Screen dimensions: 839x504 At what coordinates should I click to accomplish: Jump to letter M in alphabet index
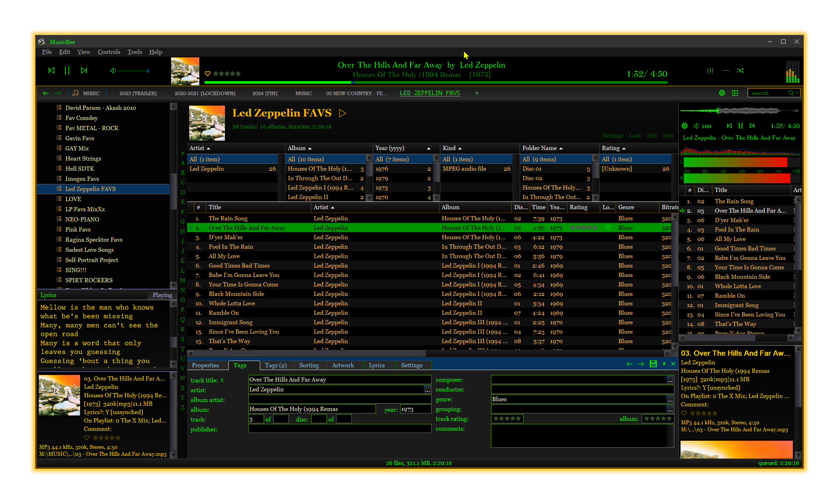pos(182,280)
